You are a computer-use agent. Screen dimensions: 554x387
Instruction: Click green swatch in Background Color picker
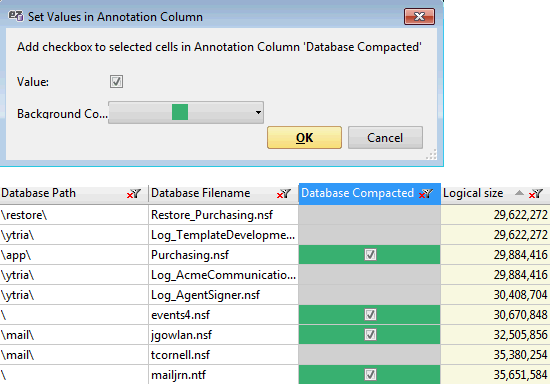180,112
